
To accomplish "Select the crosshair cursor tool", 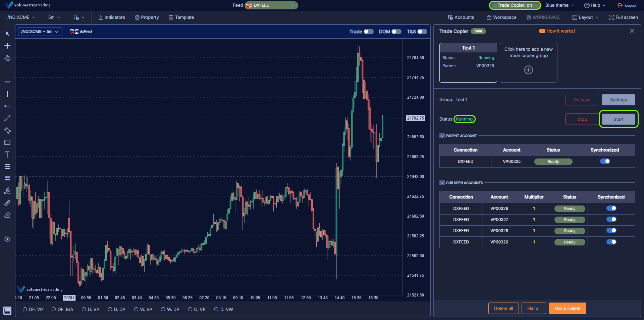I will [x=7, y=46].
